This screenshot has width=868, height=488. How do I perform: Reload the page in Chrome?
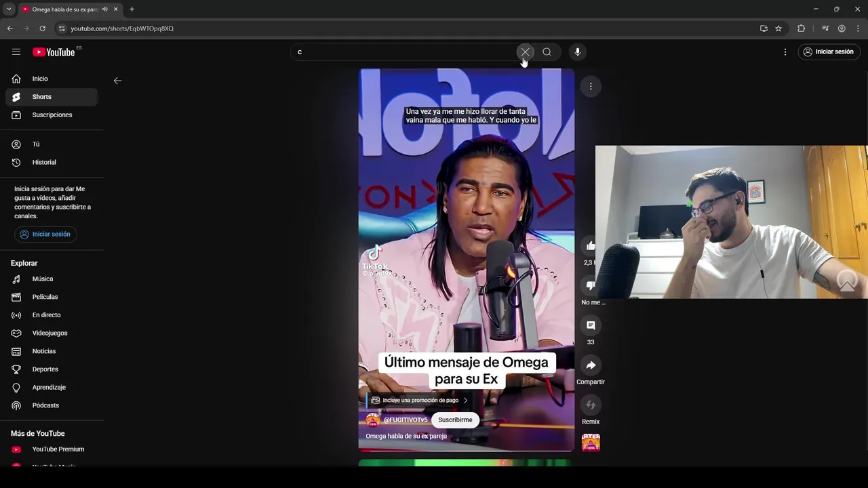(x=42, y=28)
